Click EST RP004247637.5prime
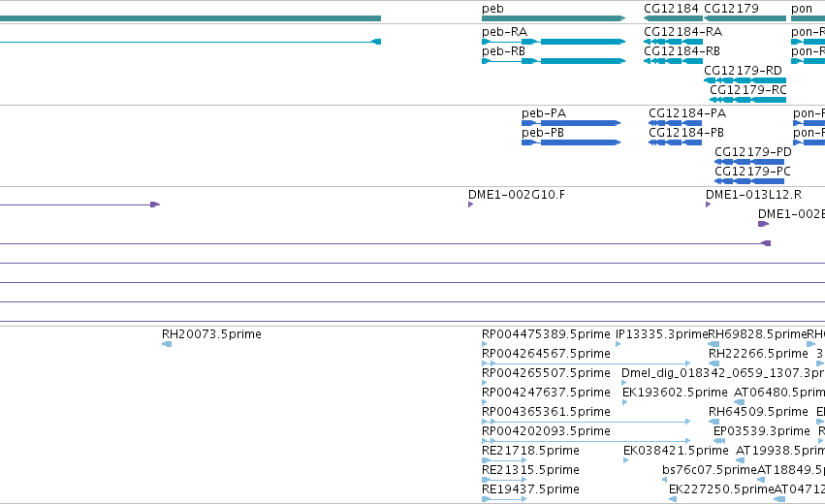 pos(546,393)
